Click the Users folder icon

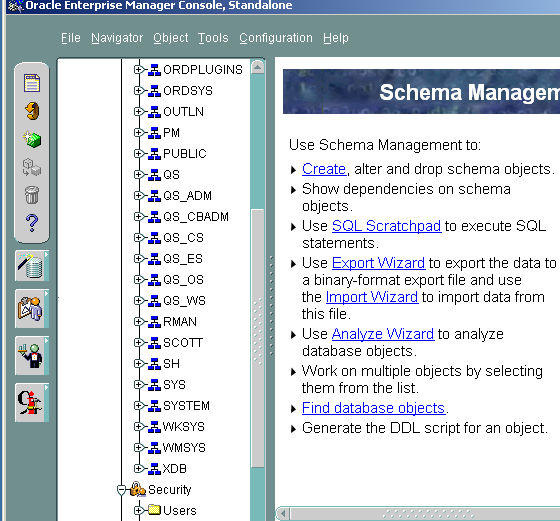point(154,510)
